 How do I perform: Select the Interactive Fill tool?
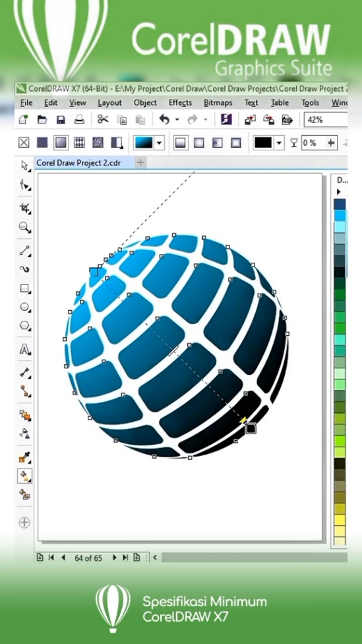(x=25, y=476)
